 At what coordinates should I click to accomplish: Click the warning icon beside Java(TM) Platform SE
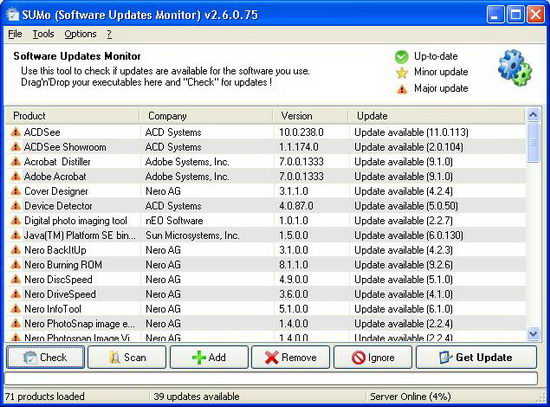click(15, 235)
